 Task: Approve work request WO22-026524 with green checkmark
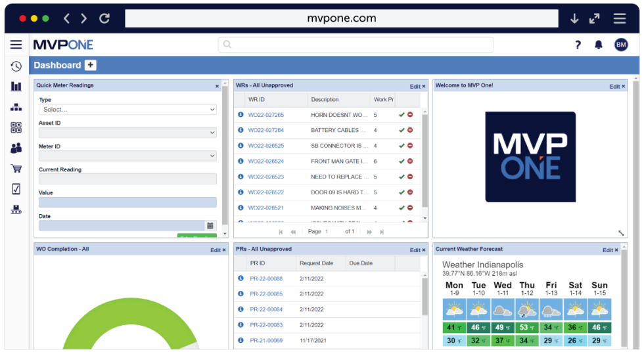(402, 161)
